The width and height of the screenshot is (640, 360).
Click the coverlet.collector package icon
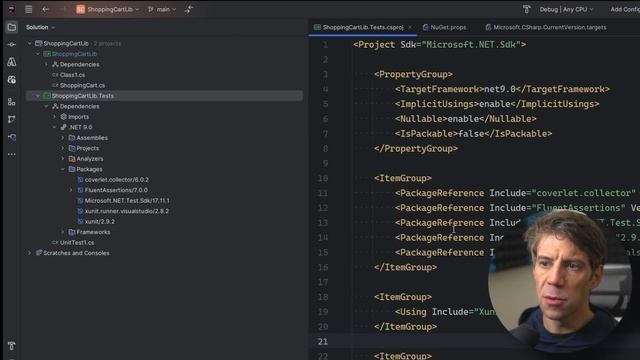[x=80, y=180]
